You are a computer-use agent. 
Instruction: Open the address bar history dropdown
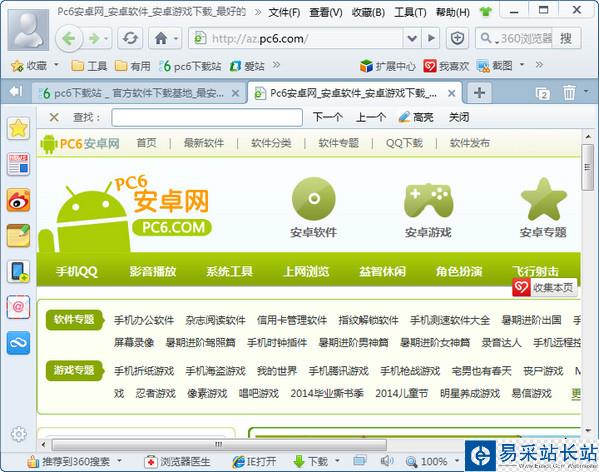tap(412, 38)
